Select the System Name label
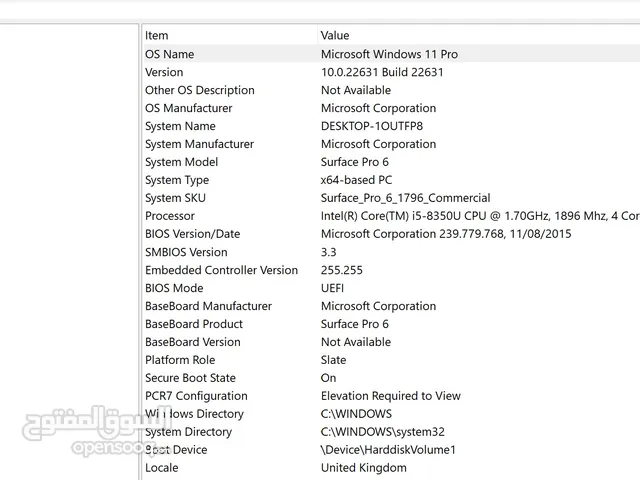 click(x=180, y=126)
